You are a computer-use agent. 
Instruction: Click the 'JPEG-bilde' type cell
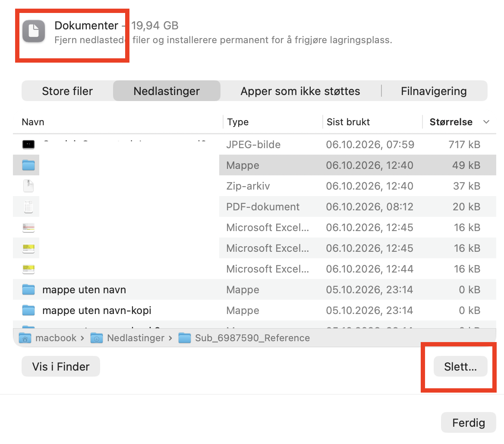[253, 144]
